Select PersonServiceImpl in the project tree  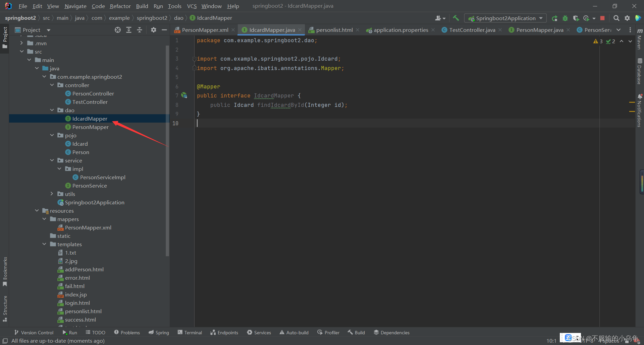103,177
